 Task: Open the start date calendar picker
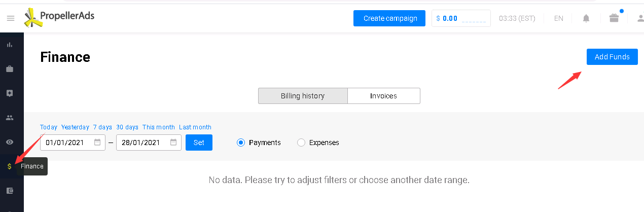pos(97,143)
